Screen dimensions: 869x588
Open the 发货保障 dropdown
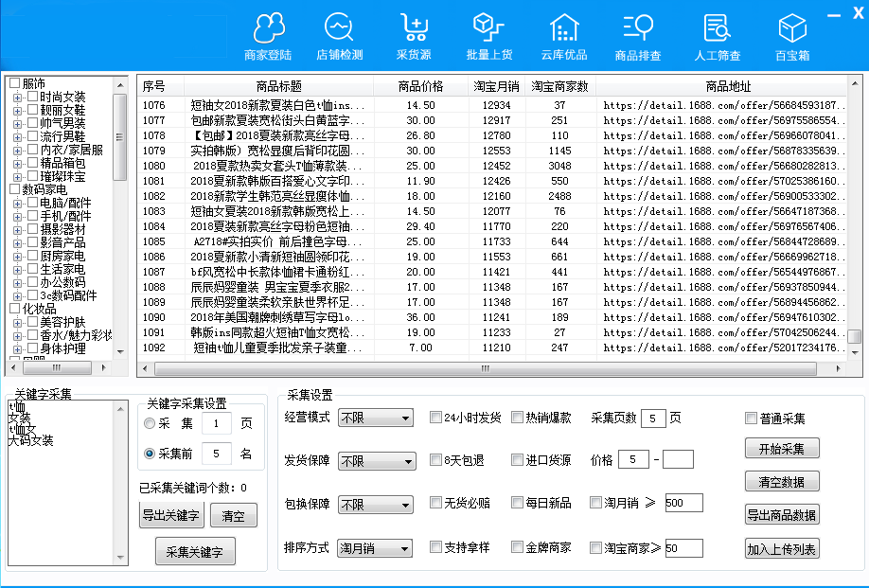tap(377, 461)
